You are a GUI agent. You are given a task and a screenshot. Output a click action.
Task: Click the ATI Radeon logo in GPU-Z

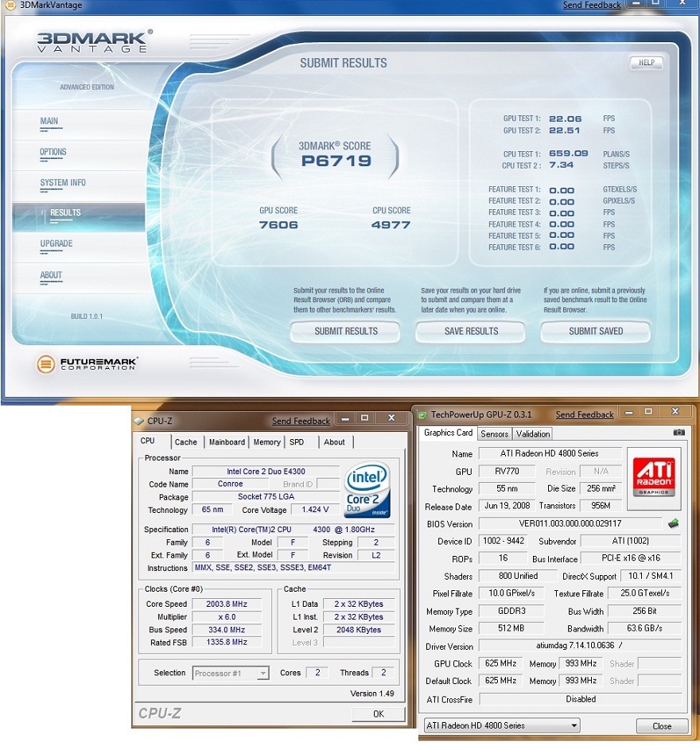[654, 477]
